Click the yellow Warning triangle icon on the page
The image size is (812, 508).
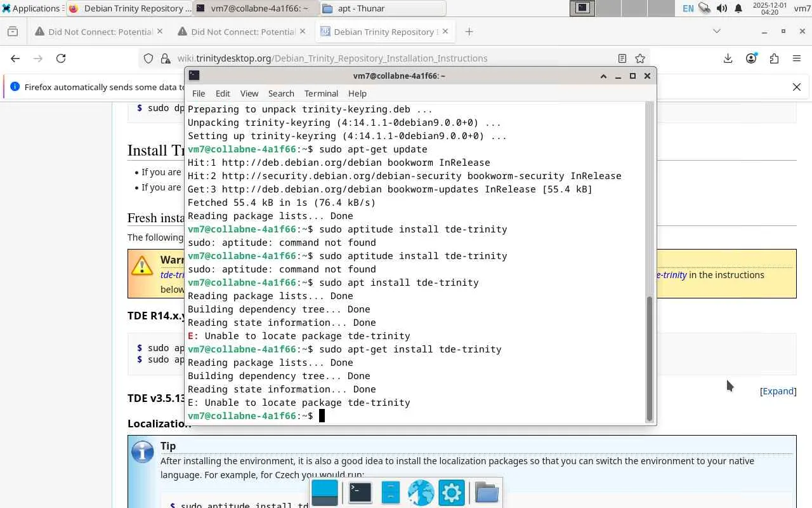pos(142,265)
